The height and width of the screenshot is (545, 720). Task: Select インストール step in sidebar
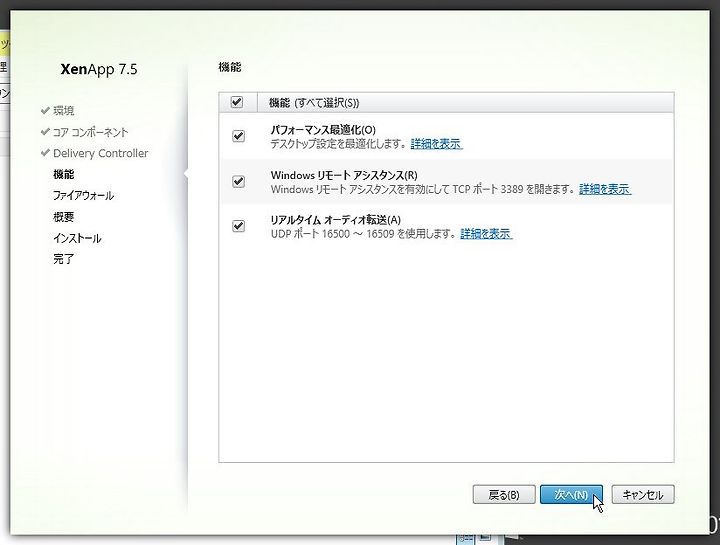(x=77, y=238)
